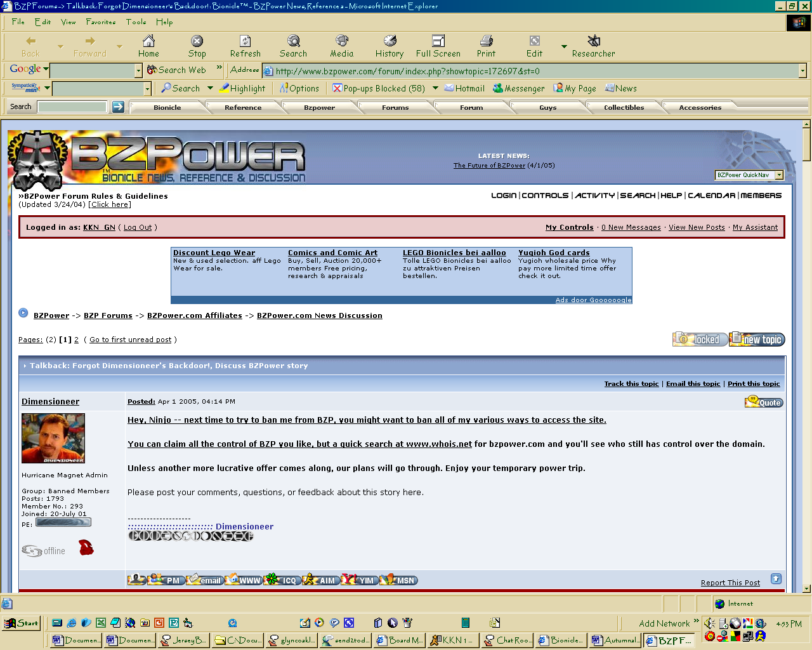Open the BZP Forums breadcrumb link

[x=108, y=315]
